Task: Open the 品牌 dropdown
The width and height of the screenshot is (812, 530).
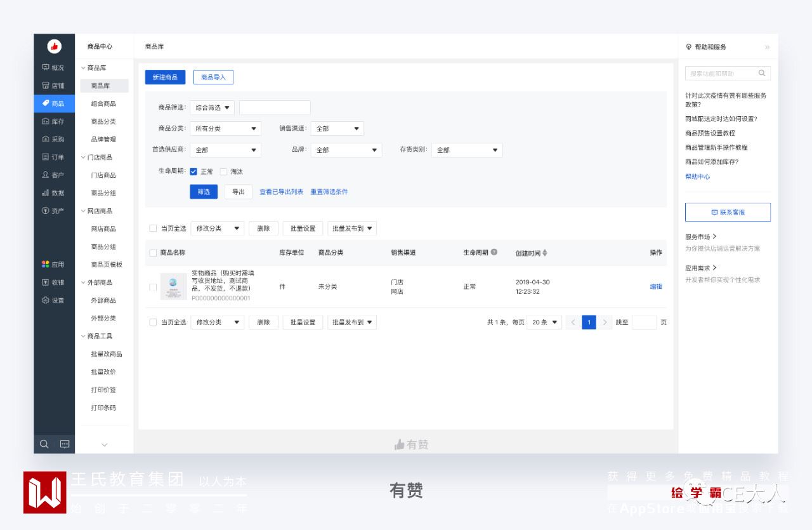Action: pos(346,150)
